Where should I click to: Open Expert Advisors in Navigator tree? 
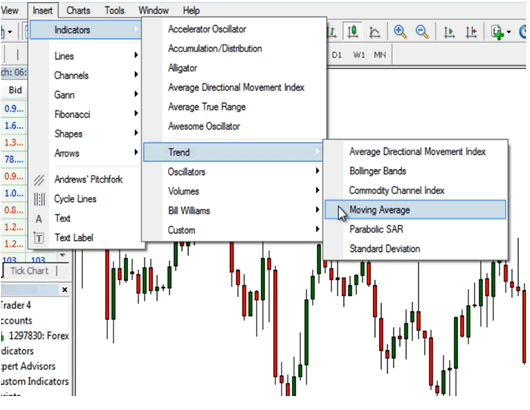[x=28, y=366]
